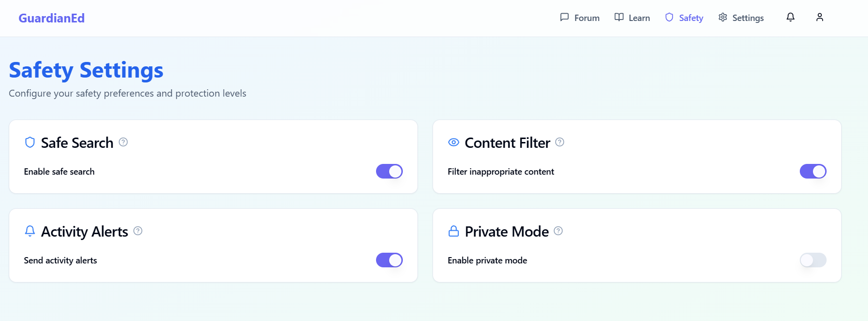868x321 pixels.
Task: Select the Safety navigation tab
Action: click(684, 18)
